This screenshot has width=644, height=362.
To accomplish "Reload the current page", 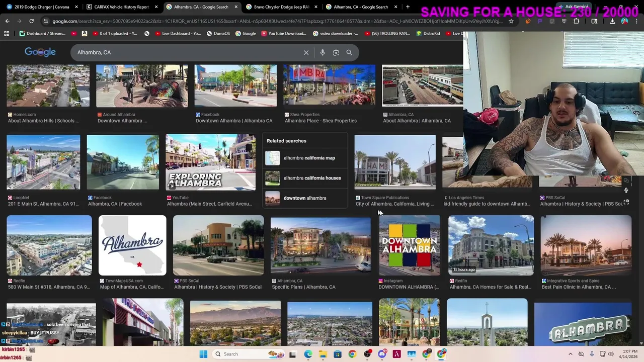I will point(31,21).
